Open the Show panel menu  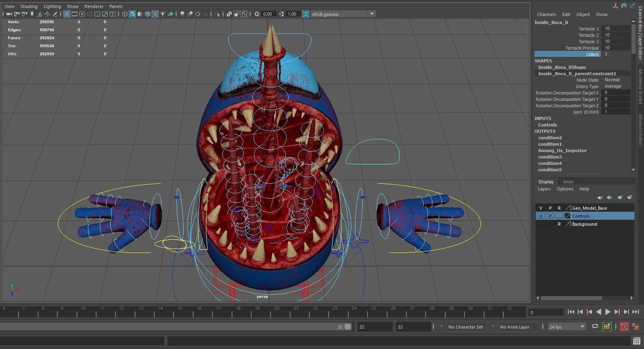73,6
